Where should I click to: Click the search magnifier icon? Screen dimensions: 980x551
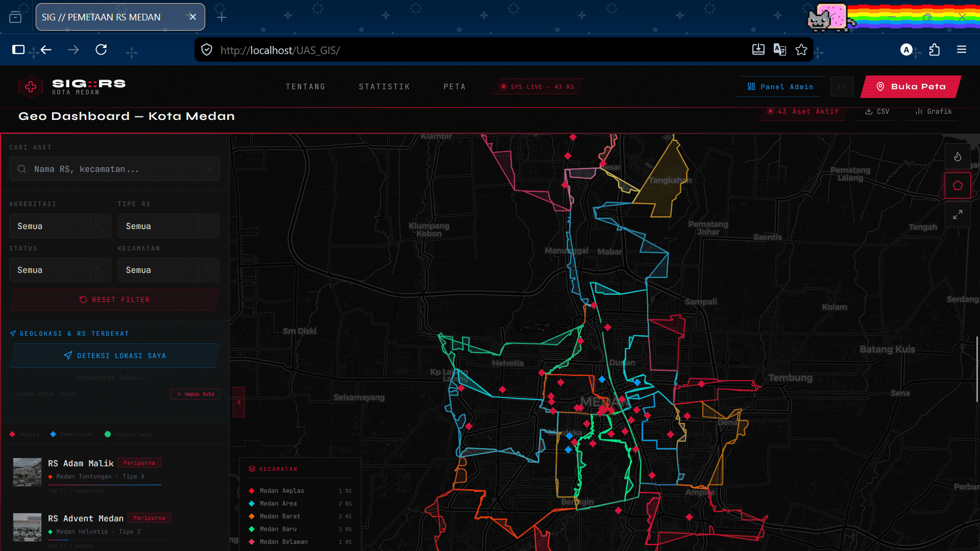click(x=22, y=169)
